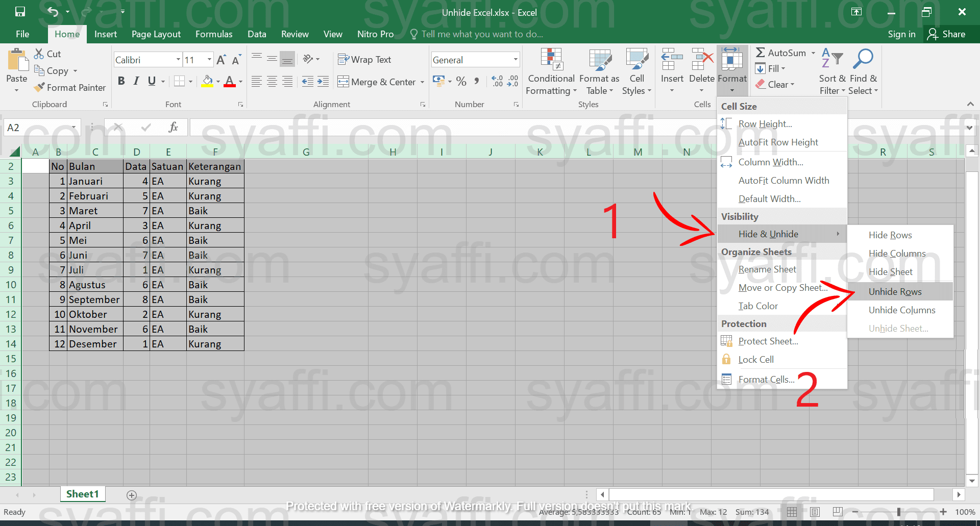Viewport: 980px width, 526px height.
Task: Open the Insert ribbon tab
Action: pyautogui.click(x=106, y=34)
